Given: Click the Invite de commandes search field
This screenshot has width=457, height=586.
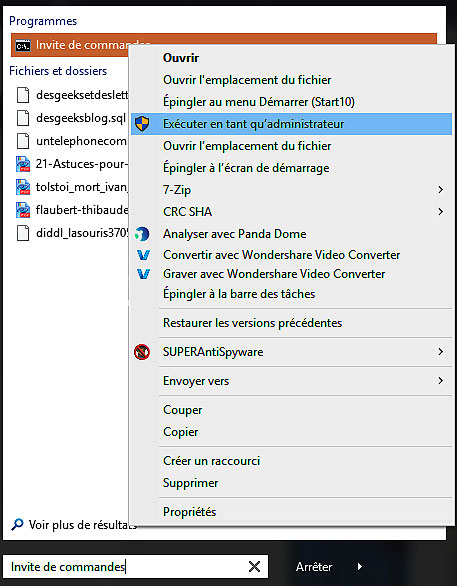Looking at the screenshot, I should tap(135, 567).
